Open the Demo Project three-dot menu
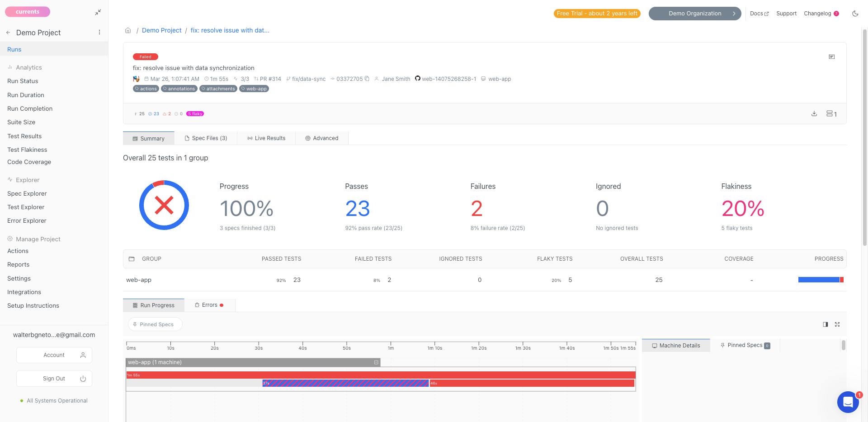This screenshot has width=868, height=422. (x=99, y=33)
